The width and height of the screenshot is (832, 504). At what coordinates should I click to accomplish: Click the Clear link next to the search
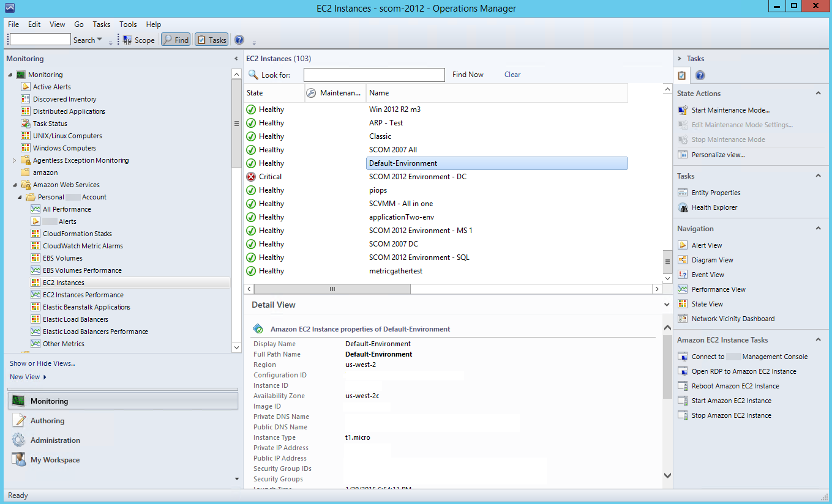pos(512,75)
